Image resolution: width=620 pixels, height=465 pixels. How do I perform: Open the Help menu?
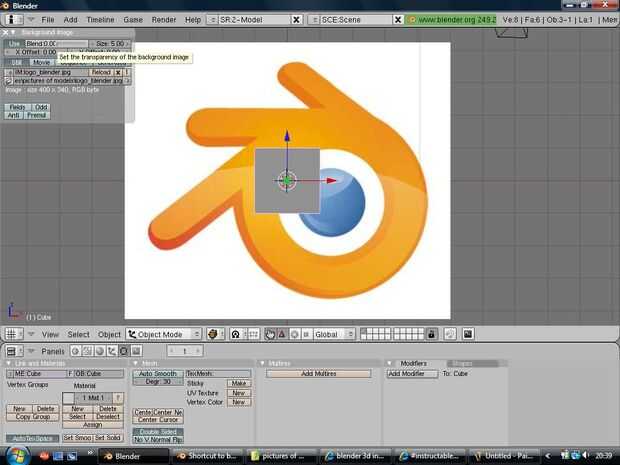193,19
